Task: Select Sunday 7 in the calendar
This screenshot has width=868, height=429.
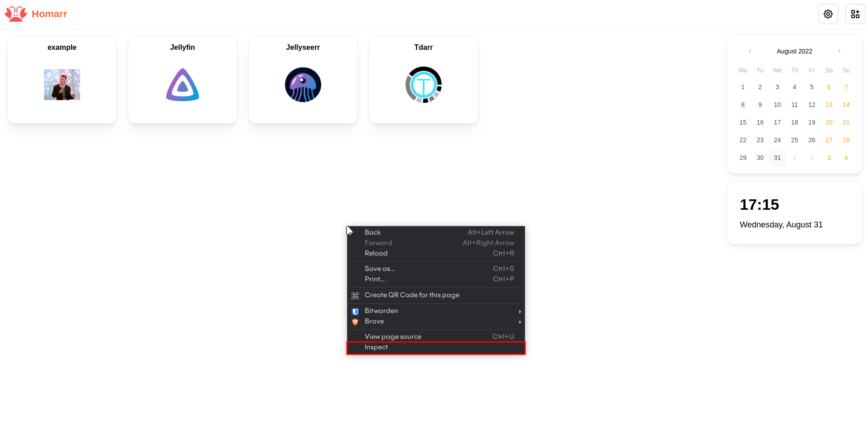Action: click(x=846, y=87)
